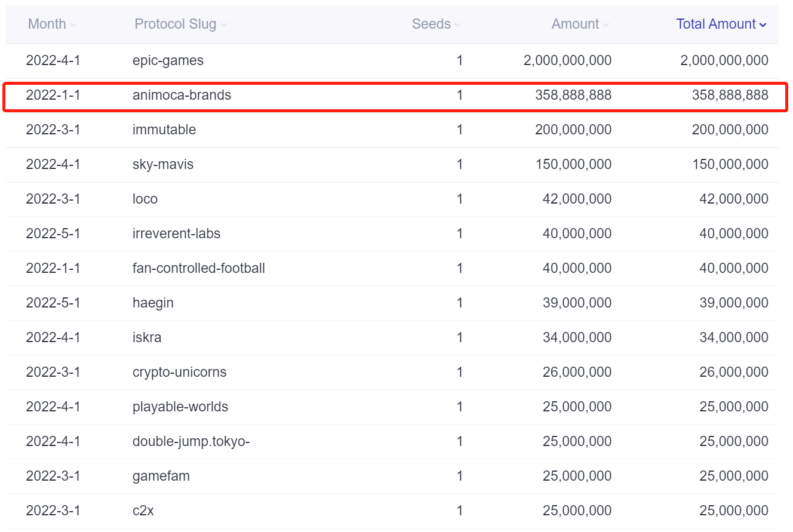Screen dimensions: 793x532
Task: Click the loco protocol slug
Action: [145, 198]
